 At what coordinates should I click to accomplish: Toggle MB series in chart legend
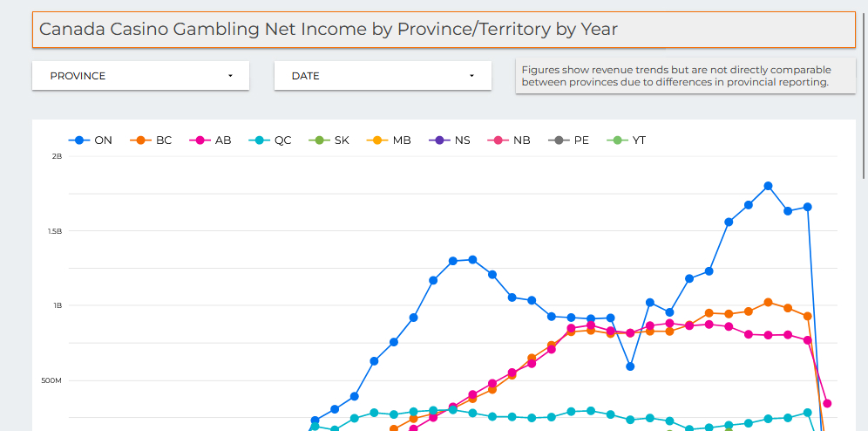(x=389, y=140)
